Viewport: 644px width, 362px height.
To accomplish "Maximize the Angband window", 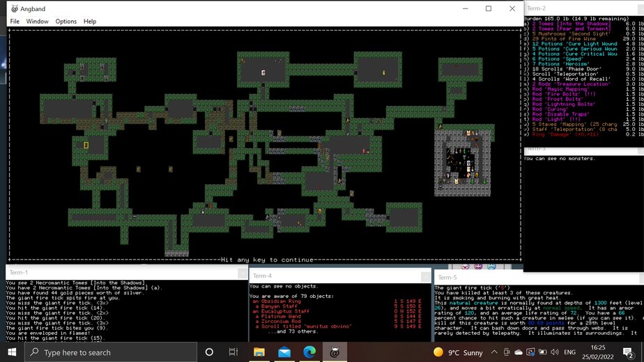I will [488, 9].
